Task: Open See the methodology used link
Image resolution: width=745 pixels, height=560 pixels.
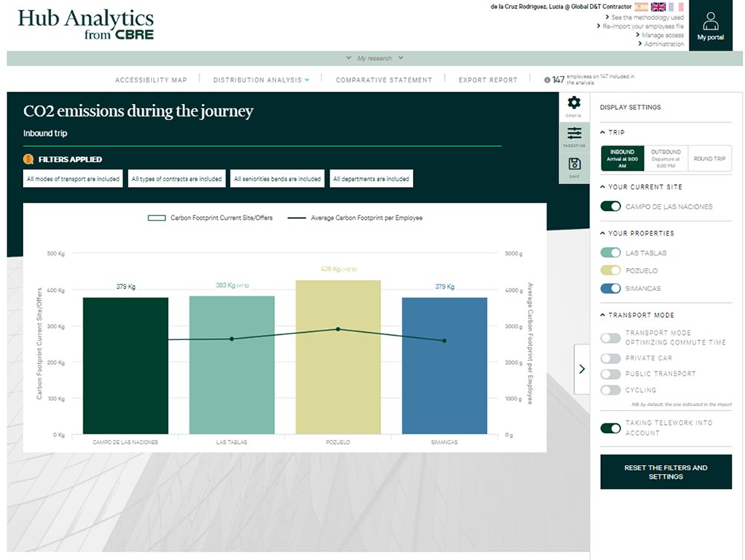Action: tap(647, 17)
